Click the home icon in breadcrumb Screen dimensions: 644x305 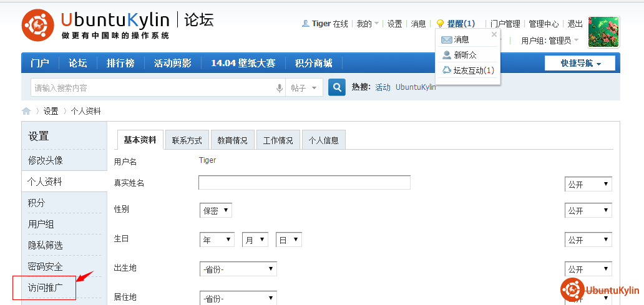[26, 111]
